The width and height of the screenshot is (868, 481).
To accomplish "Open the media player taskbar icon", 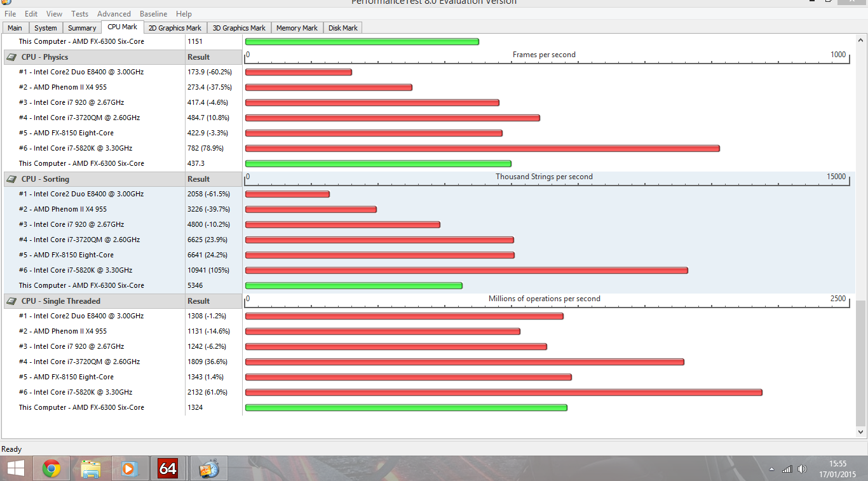I will [x=130, y=469].
